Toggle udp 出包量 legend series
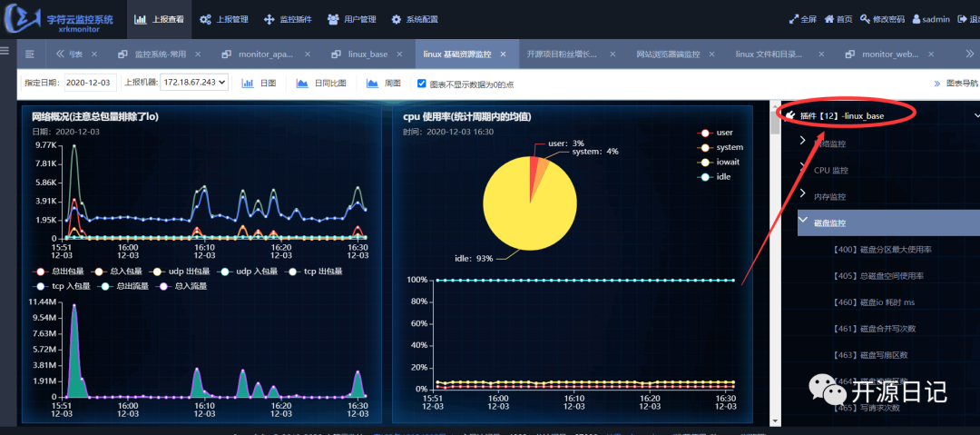 pyautogui.click(x=180, y=272)
